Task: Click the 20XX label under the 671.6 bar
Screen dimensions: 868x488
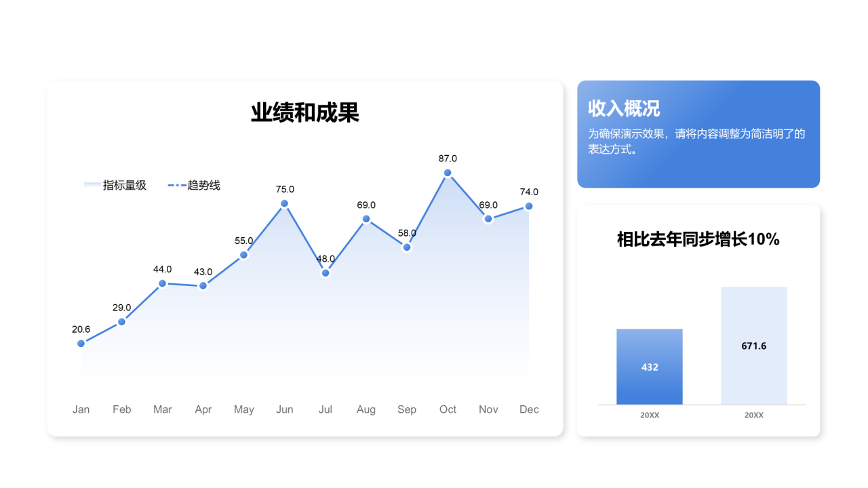Action: pos(754,415)
